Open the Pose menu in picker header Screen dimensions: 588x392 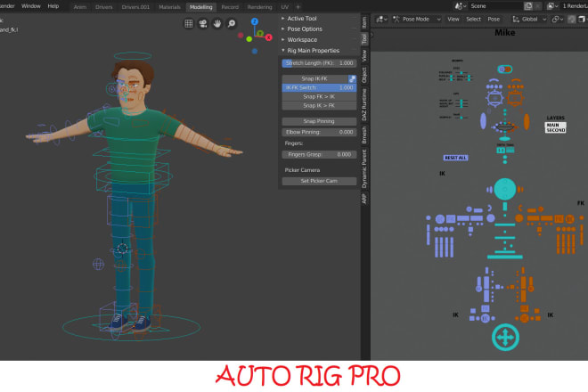(x=494, y=19)
